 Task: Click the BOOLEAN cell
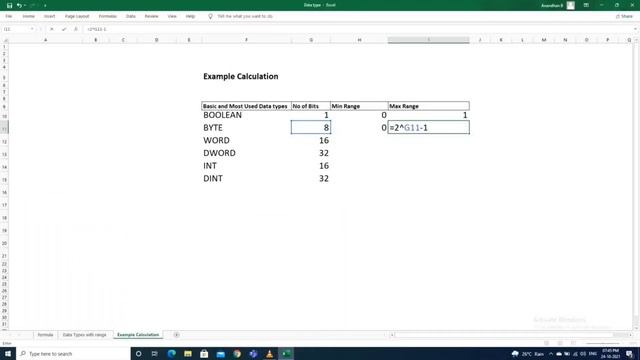[x=246, y=115]
